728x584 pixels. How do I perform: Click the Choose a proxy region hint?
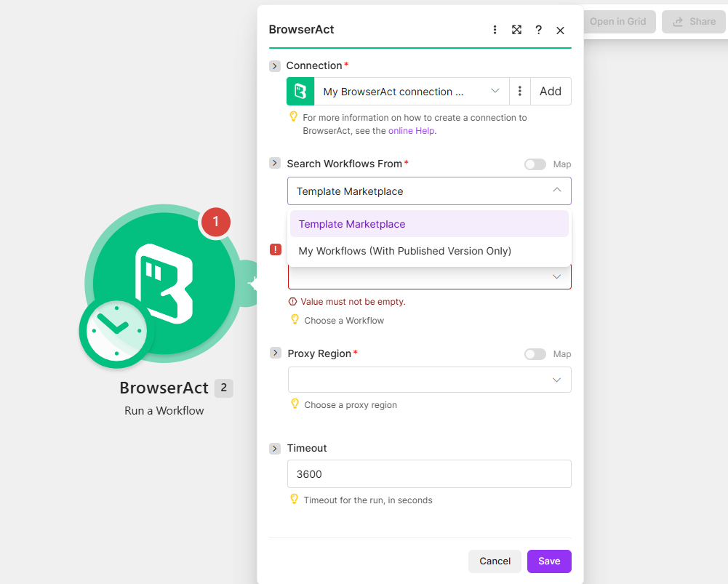click(351, 405)
